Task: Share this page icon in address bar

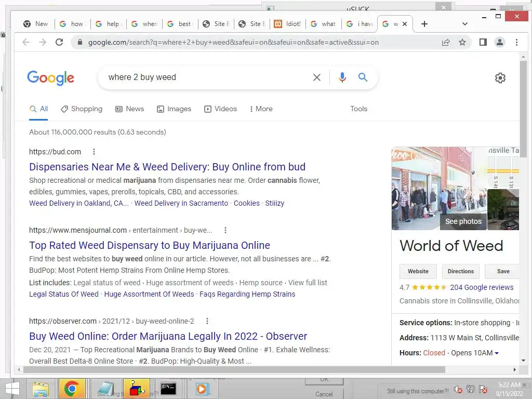Action: pos(445,42)
